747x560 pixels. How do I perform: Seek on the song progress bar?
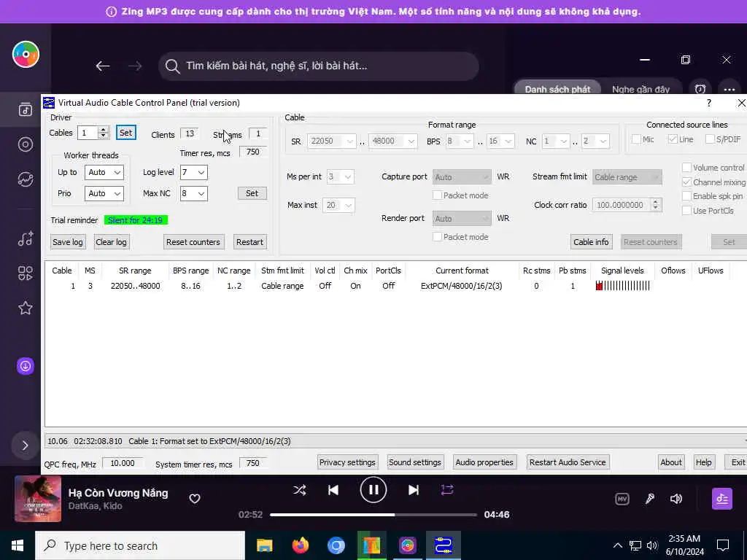click(x=373, y=515)
